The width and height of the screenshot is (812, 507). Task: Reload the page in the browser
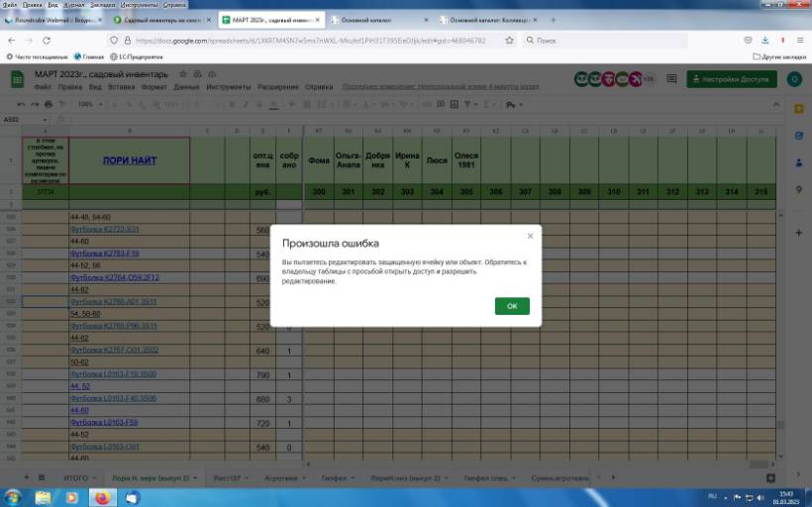[x=47, y=41]
